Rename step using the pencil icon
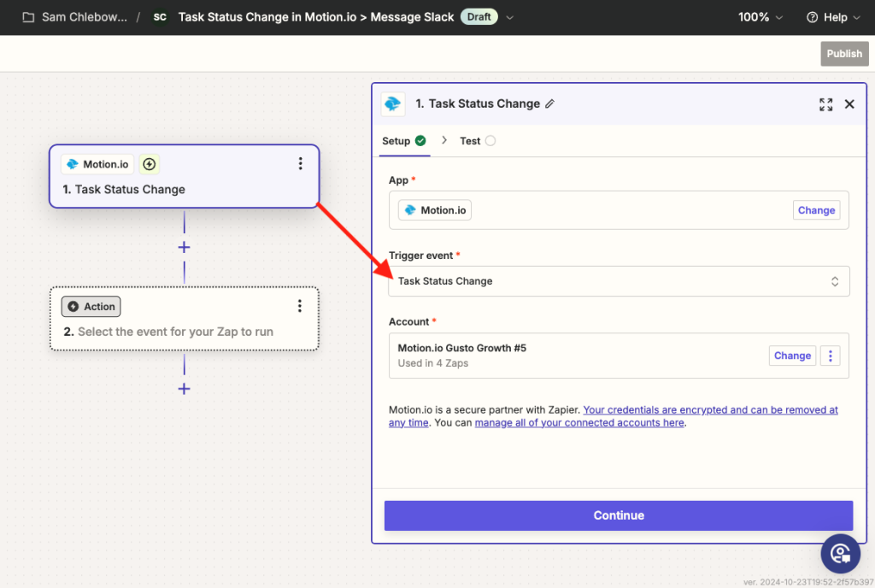 (549, 103)
